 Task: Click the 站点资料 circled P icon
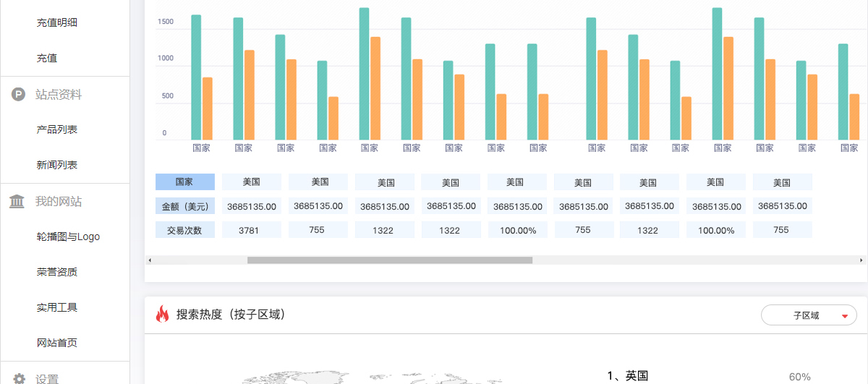coord(19,94)
